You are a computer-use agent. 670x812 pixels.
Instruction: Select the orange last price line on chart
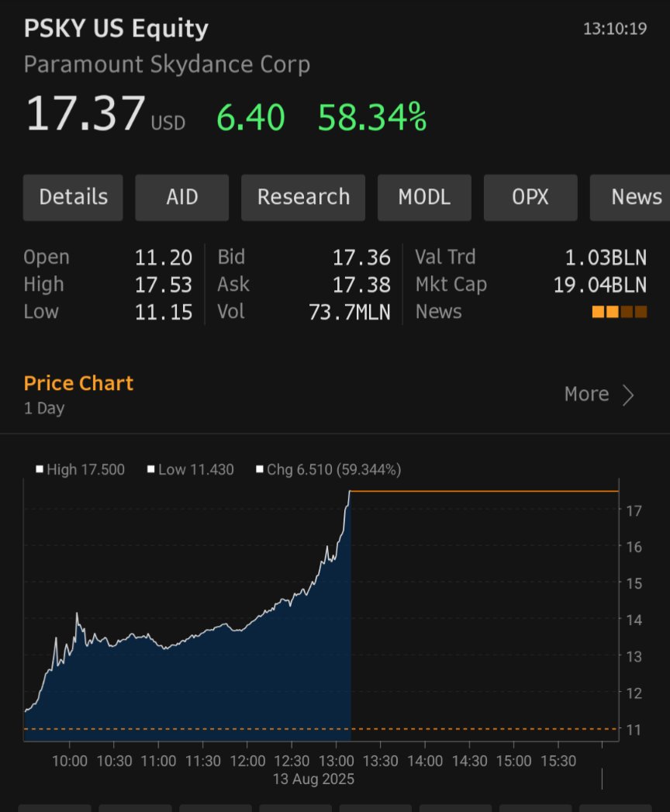485,491
